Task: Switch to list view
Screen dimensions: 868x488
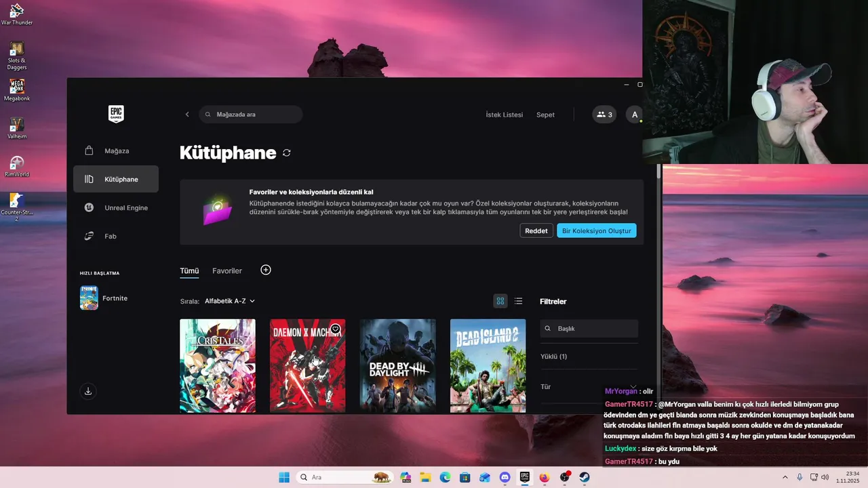Action: click(x=519, y=301)
